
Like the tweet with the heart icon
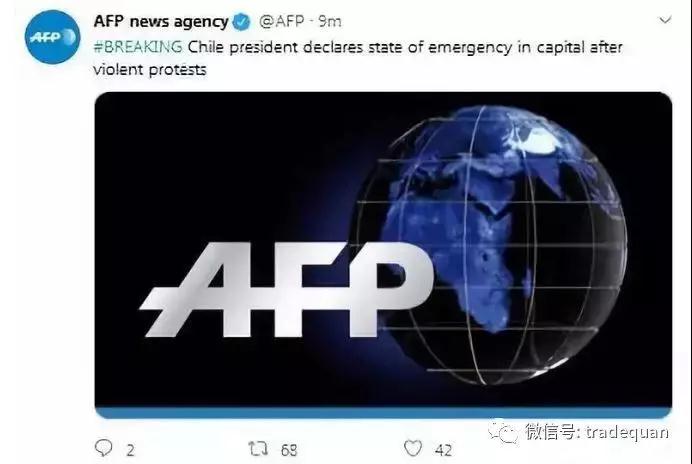coord(413,448)
